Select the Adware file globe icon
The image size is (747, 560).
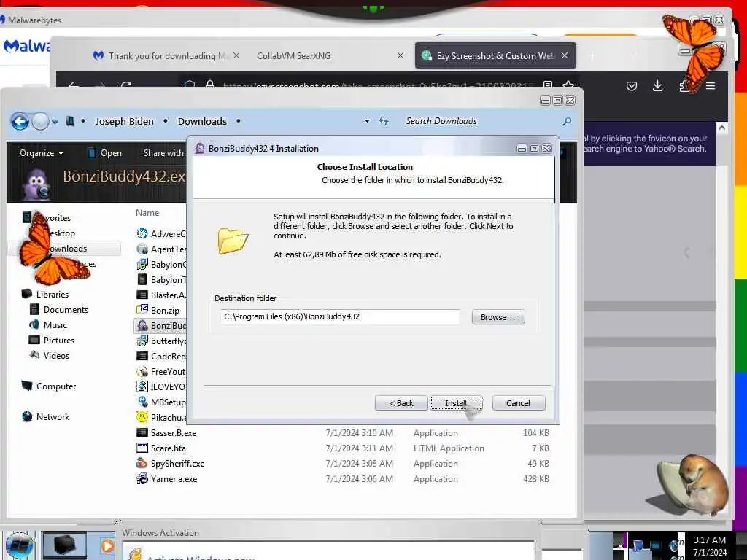(x=142, y=233)
